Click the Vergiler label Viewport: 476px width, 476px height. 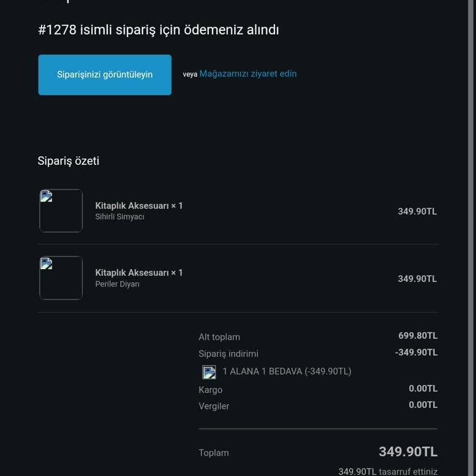click(x=214, y=406)
